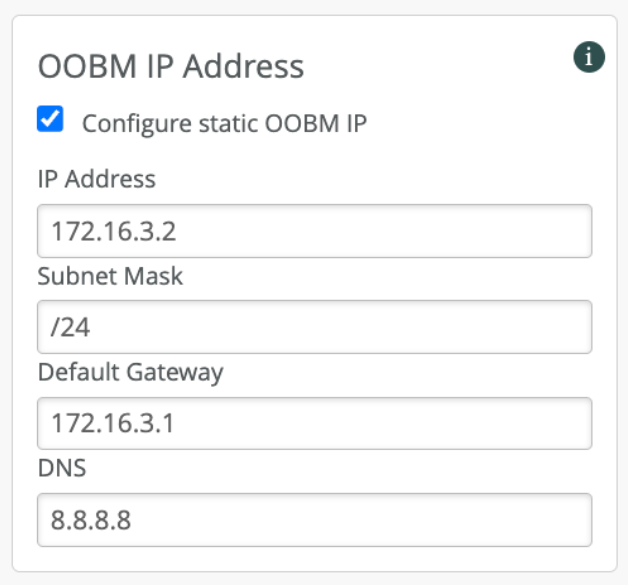
Task: Uncheck the Configure static OOBM IP checkbox
Action: 50,120
